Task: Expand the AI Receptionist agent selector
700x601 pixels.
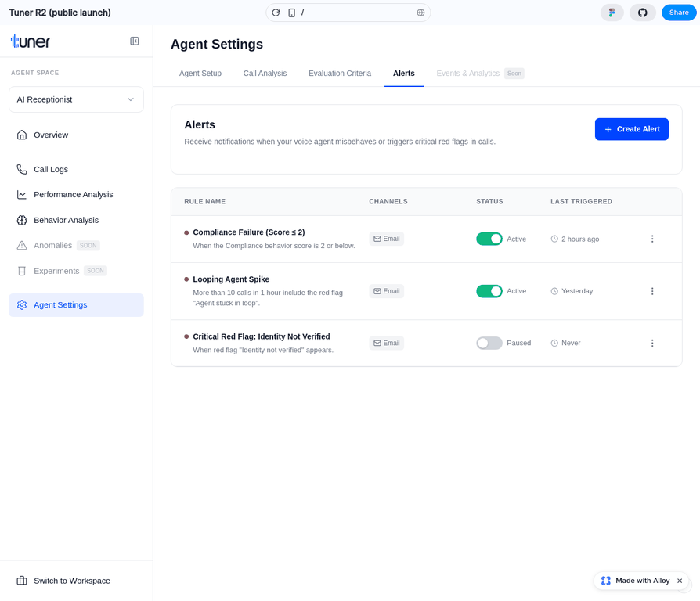Action: (x=75, y=99)
